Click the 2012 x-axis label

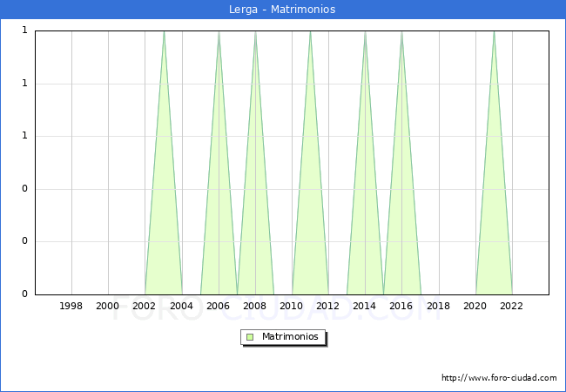click(328, 306)
